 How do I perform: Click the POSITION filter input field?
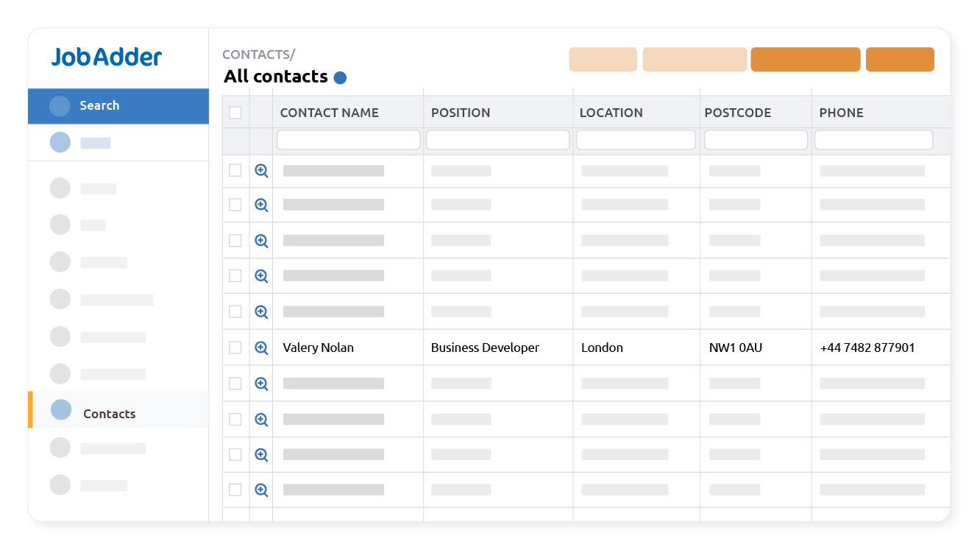[497, 139]
